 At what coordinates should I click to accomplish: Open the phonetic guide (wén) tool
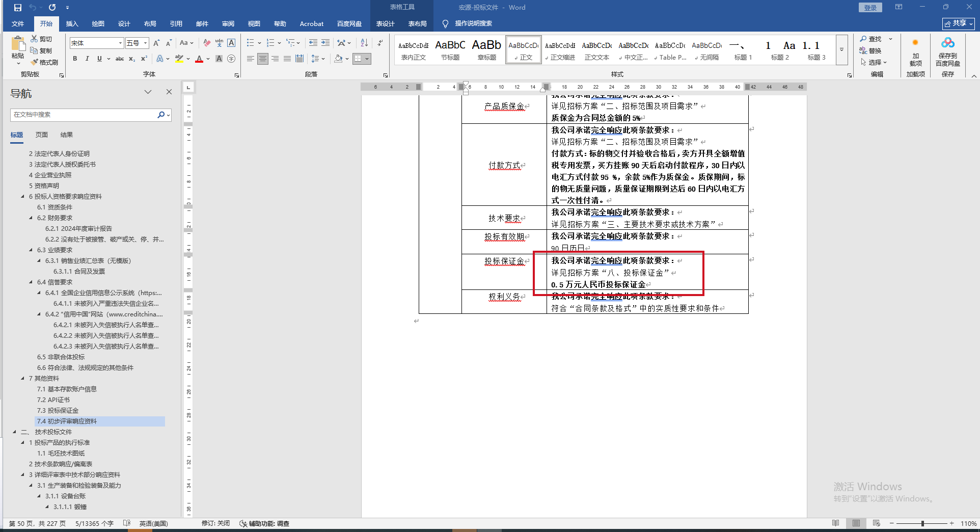click(x=219, y=43)
